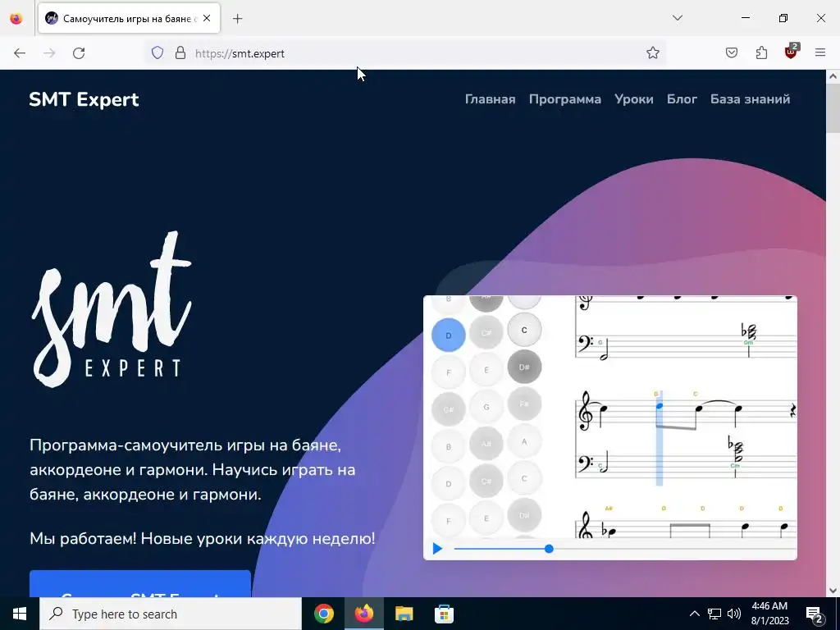Open the tracking protection shield icon
Image resolution: width=840 pixels, height=630 pixels.
pos(157,53)
